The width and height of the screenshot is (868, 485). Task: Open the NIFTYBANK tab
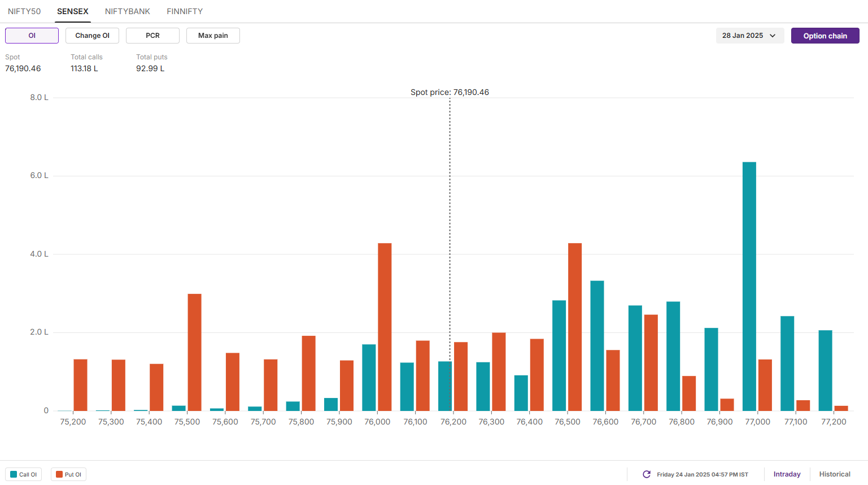(128, 11)
